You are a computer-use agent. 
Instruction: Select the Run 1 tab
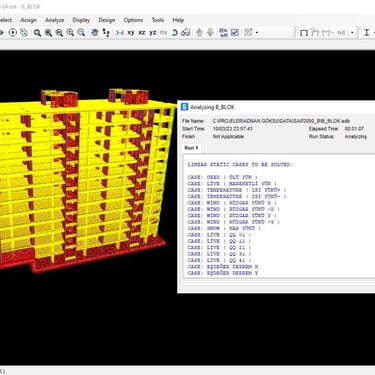pyautogui.click(x=191, y=148)
